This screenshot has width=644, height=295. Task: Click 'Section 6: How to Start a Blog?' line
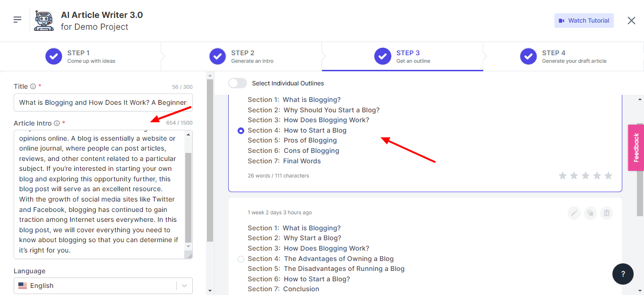point(299,279)
